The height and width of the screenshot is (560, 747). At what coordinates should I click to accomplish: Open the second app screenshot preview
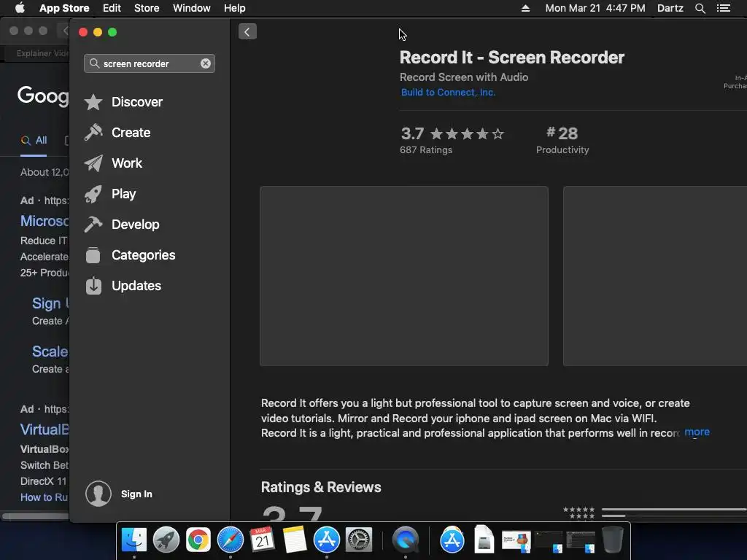[x=655, y=276]
